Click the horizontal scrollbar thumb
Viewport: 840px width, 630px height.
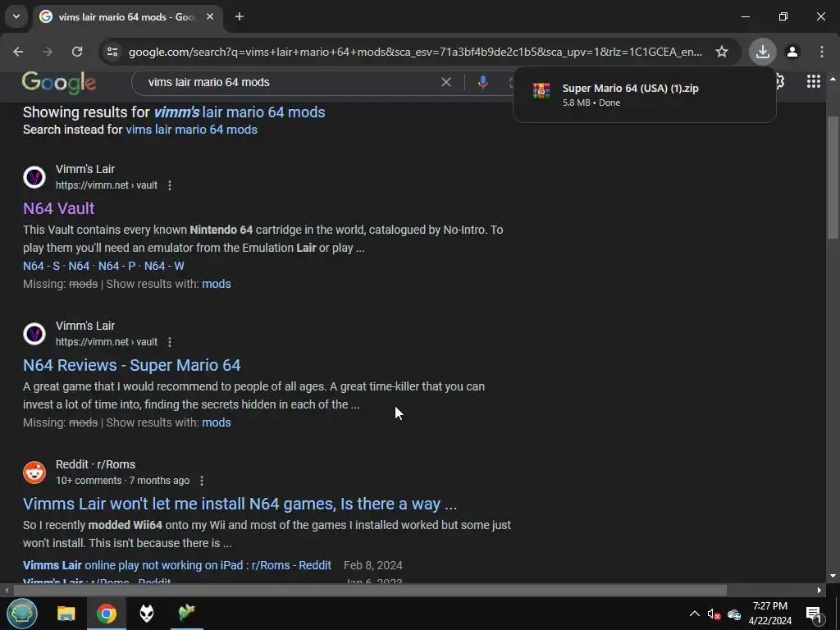[370, 591]
